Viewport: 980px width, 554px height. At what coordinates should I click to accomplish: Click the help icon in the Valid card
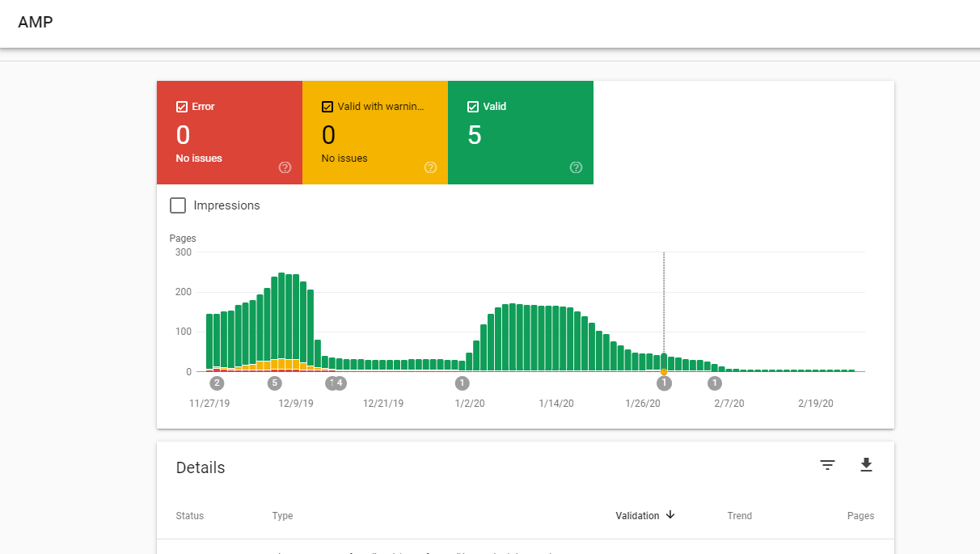tap(576, 167)
